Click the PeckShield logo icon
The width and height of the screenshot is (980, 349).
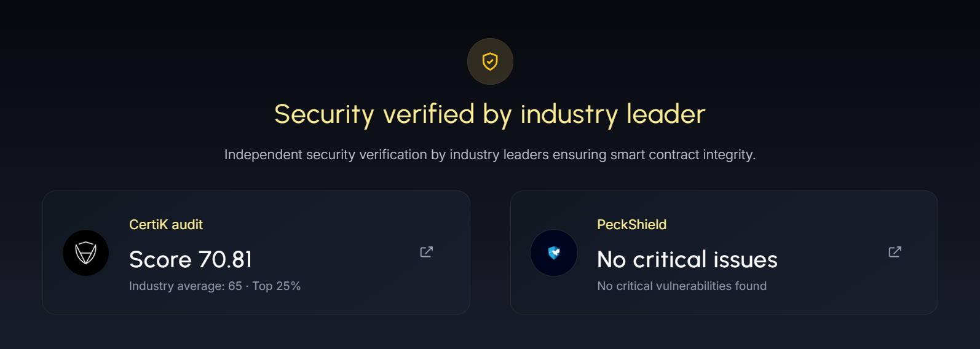point(554,253)
